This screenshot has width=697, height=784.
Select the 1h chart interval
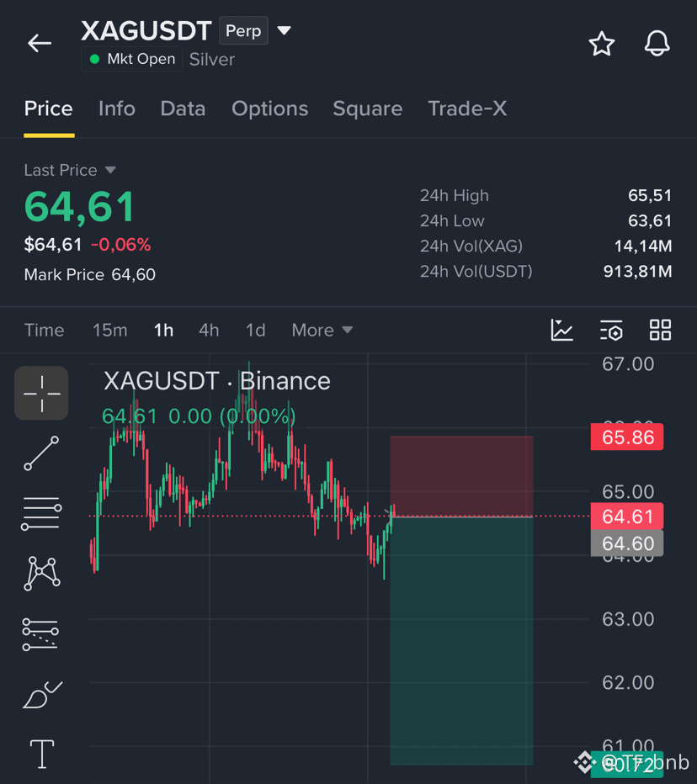(x=163, y=330)
